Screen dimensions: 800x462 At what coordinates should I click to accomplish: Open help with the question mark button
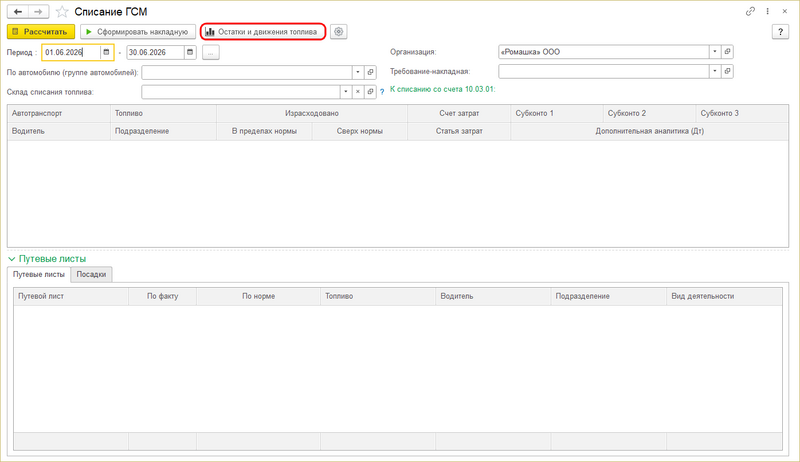780,32
